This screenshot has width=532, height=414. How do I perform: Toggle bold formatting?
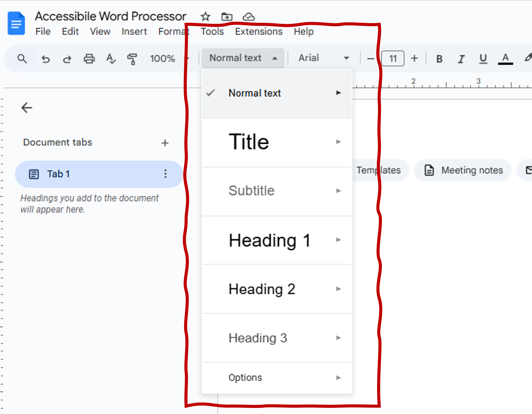coord(439,58)
